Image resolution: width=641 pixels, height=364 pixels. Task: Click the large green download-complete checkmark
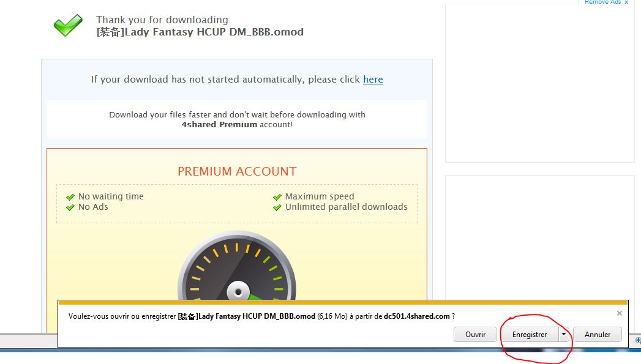pos(67,25)
